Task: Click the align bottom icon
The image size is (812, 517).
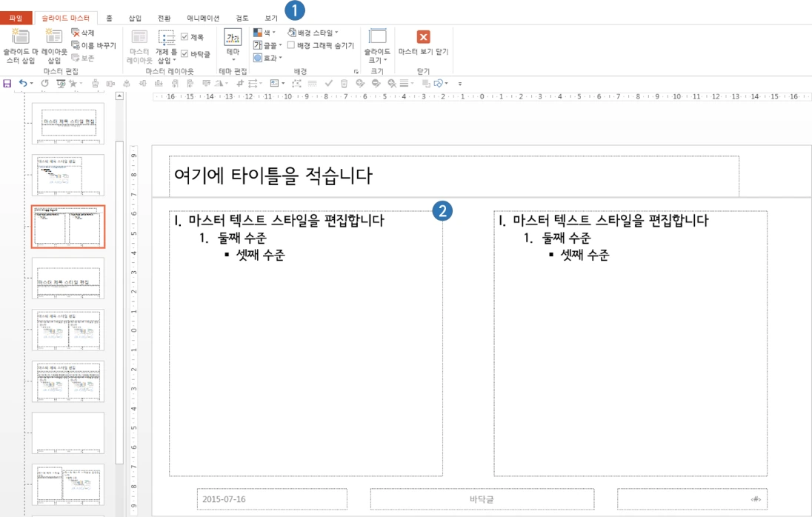Action: (x=159, y=83)
